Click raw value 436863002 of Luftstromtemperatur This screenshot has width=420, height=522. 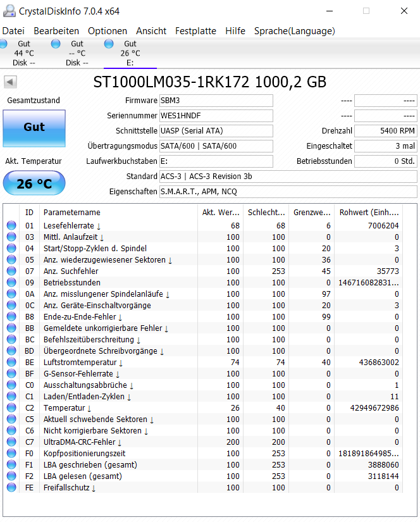(379, 362)
